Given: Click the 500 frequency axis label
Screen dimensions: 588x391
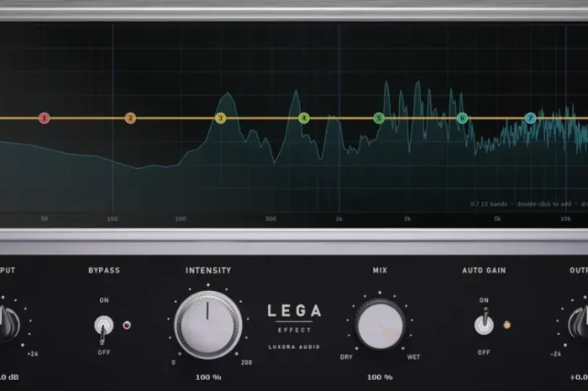Looking at the screenshot, I should tap(270, 219).
